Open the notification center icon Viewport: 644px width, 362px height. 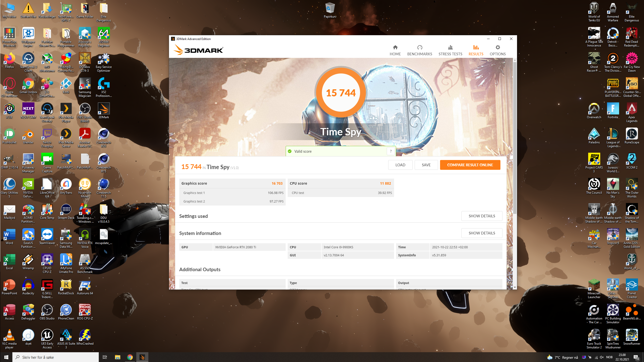pos(636,357)
